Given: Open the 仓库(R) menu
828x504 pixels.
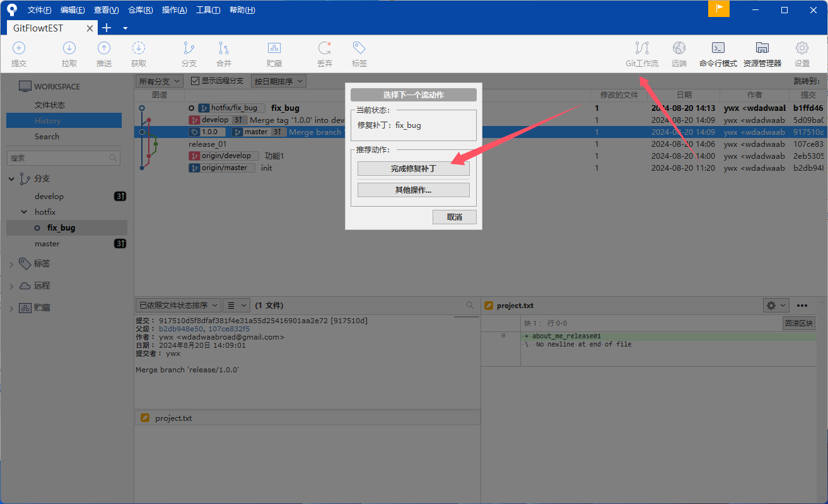Looking at the screenshot, I should pos(140,10).
